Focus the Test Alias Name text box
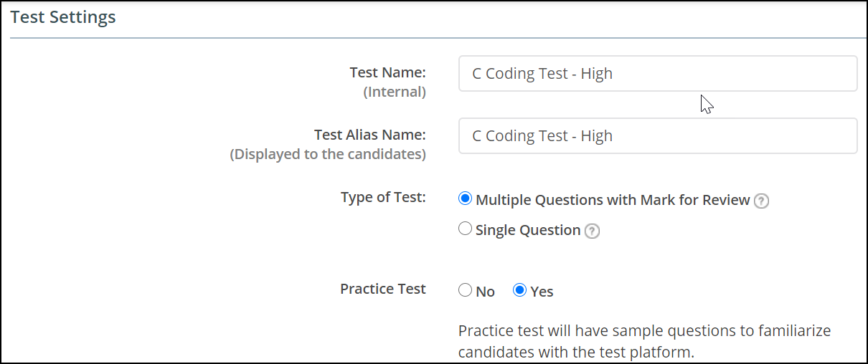 tap(658, 135)
